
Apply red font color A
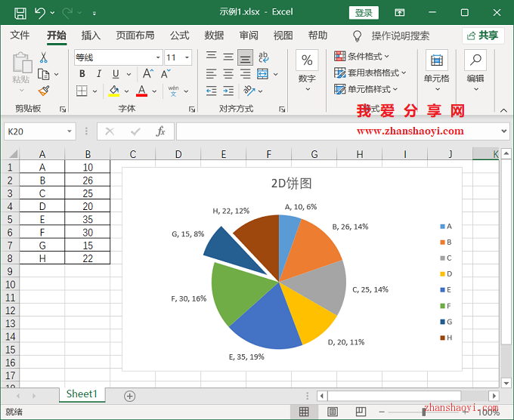coord(141,91)
